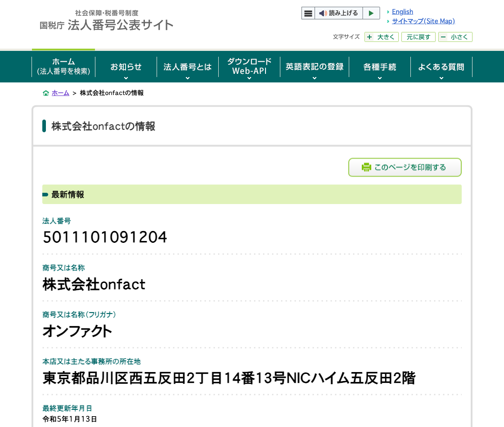Click the 国税庁 法人番号公表サイト logo
Screen dimensions: 504x427
106,21
